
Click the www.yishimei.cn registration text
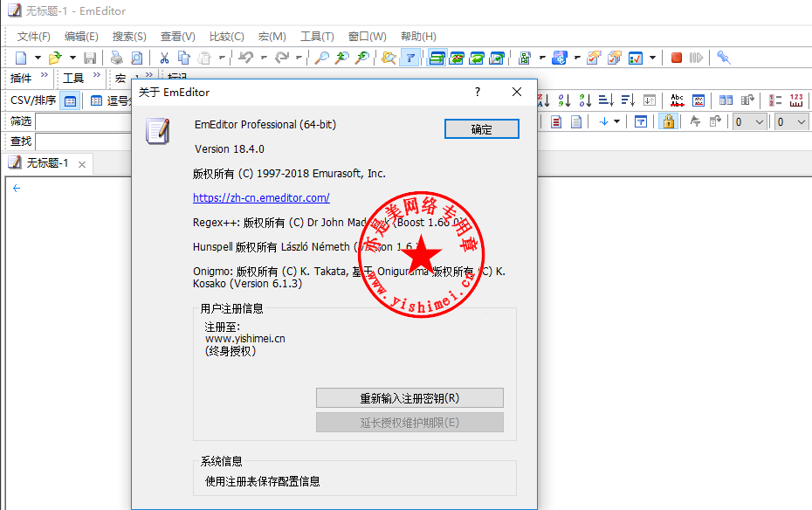(245, 339)
